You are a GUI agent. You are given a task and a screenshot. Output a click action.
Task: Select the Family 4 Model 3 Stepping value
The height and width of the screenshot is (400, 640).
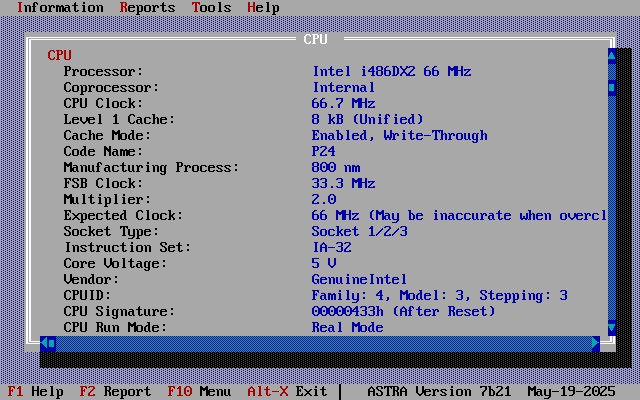[440, 296]
